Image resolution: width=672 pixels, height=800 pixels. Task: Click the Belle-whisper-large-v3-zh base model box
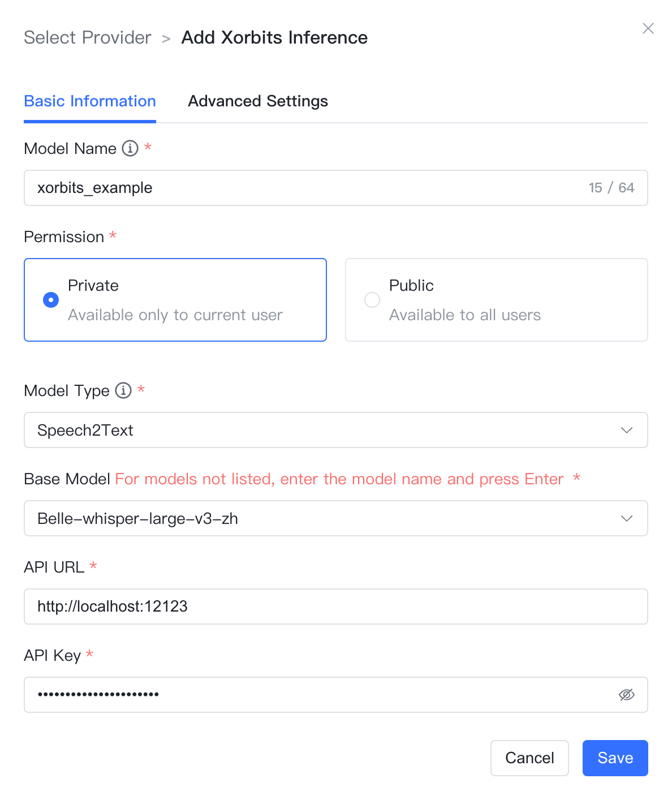click(317, 518)
